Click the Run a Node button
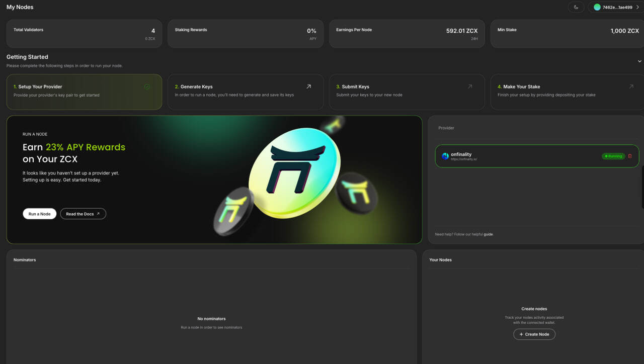The width and height of the screenshot is (644, 364). point(39,214)
